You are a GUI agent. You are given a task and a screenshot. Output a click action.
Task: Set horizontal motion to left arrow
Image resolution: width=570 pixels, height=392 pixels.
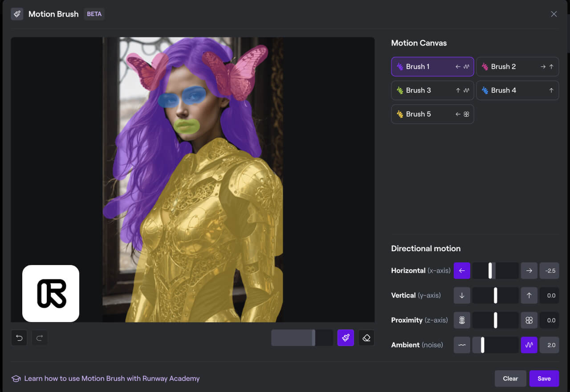(462, 270)
